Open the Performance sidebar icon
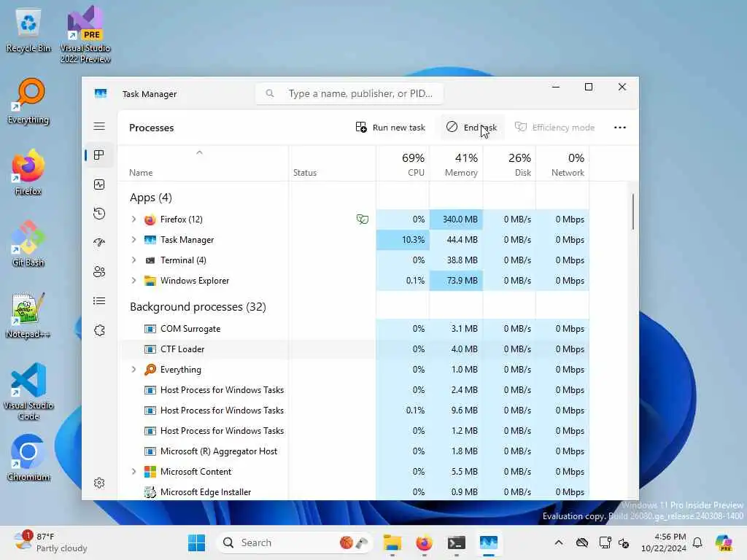 coord(99,184)
